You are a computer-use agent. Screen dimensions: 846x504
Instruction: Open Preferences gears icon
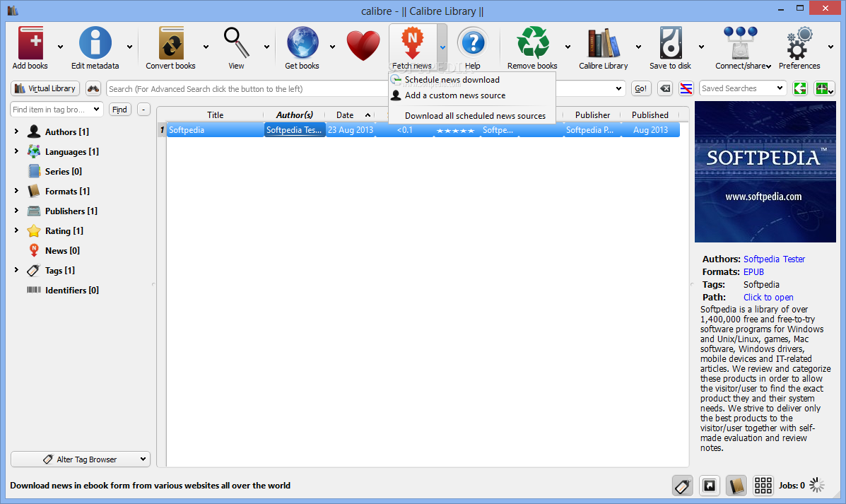tap(799, 43)
